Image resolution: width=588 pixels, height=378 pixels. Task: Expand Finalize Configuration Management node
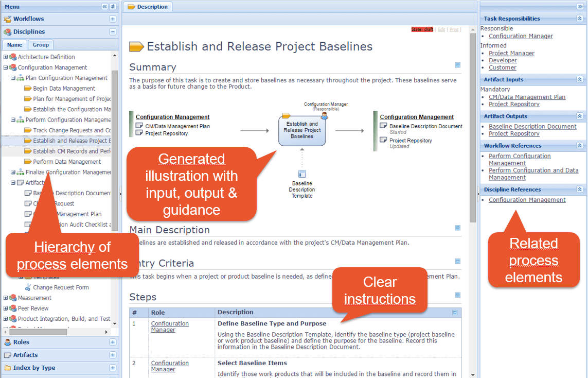point(13,173)
